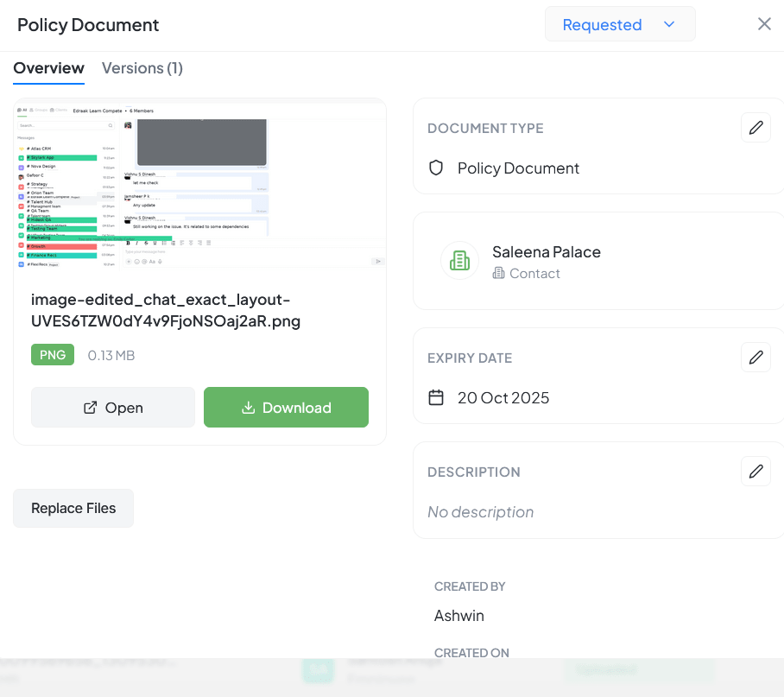The width and height of the screenshot is (784, 697).
Task: Click the image-edited_chat_exact_layout file name
Action: (166, 311)
